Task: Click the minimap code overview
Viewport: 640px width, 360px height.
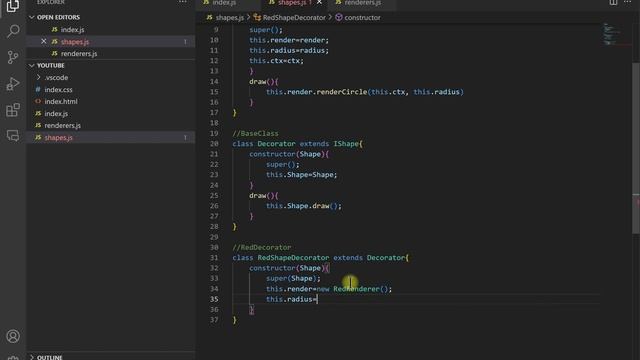Action: [611, 34]
